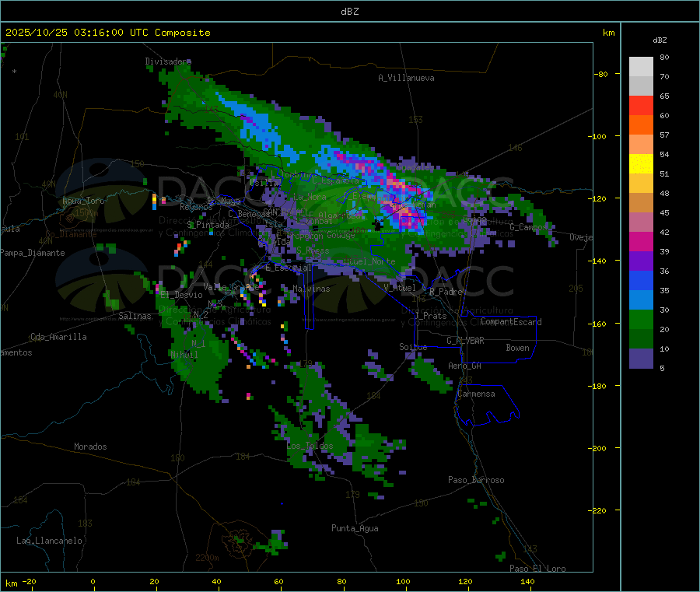Click the J_Prats location label

point(430,316)
